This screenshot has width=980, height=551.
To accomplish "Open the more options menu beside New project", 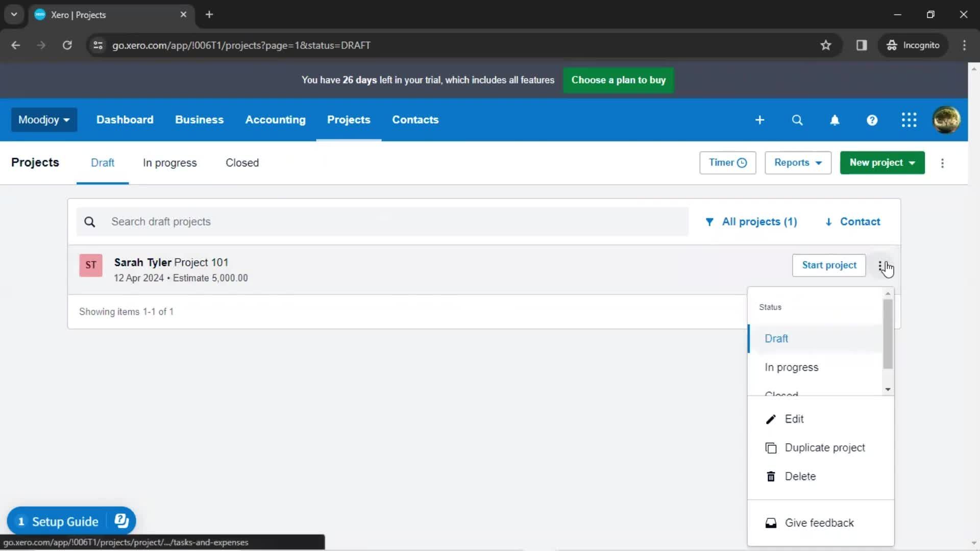I will click(942, 163).
